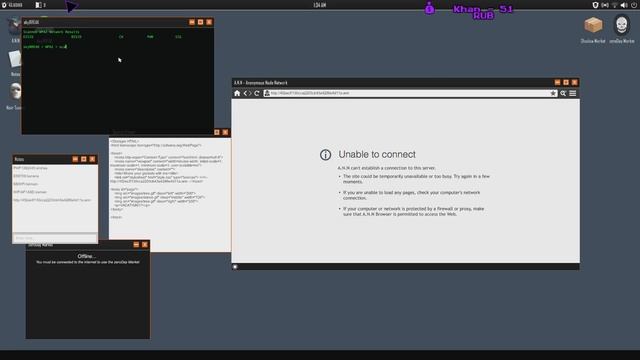Close the skyBREAK terminal window
Screen dimensions: 640x360
(x=209, y=22)
